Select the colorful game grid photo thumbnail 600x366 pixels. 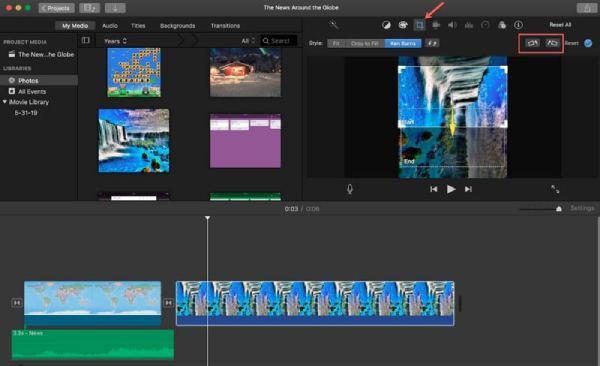pos(134,72)
